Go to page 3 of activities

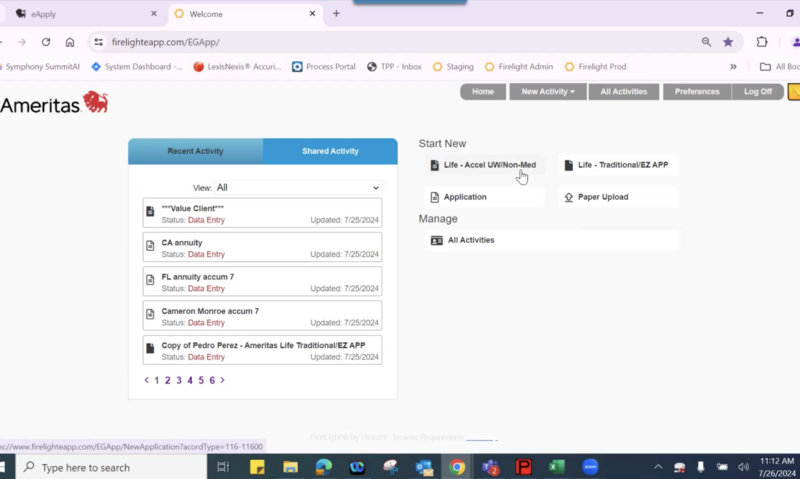point(179,381)
